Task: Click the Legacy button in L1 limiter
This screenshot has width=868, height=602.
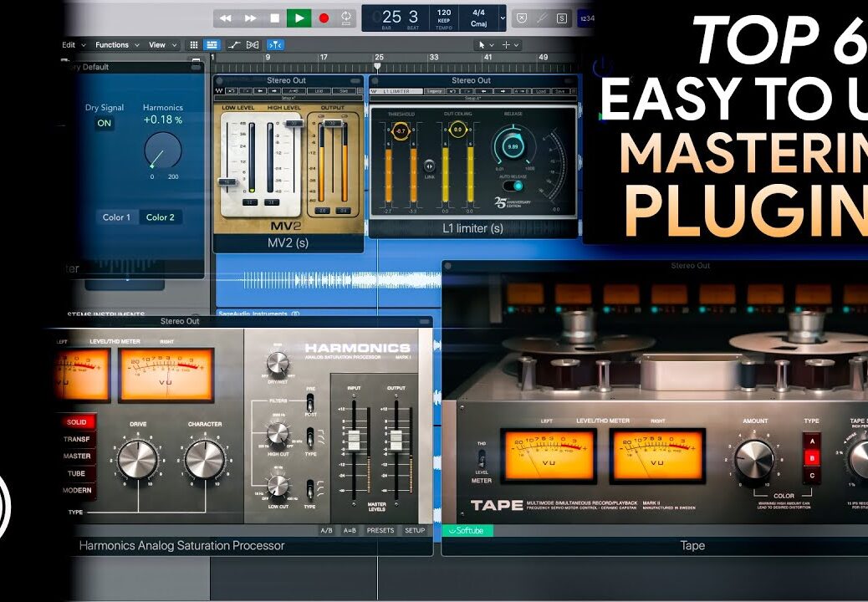Action: pyautogui.click(x=435, y=91)
